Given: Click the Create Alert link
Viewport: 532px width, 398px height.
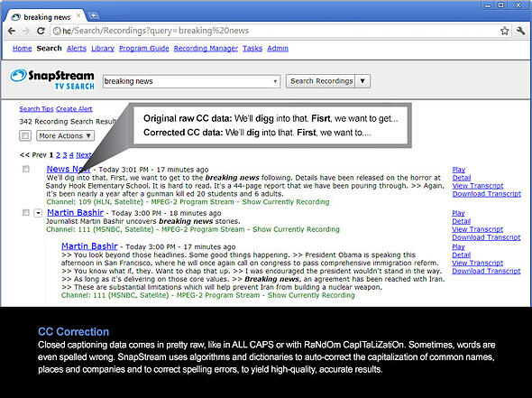Looking at the screenshot, I should pyautogui.click(x=74, y=109).
